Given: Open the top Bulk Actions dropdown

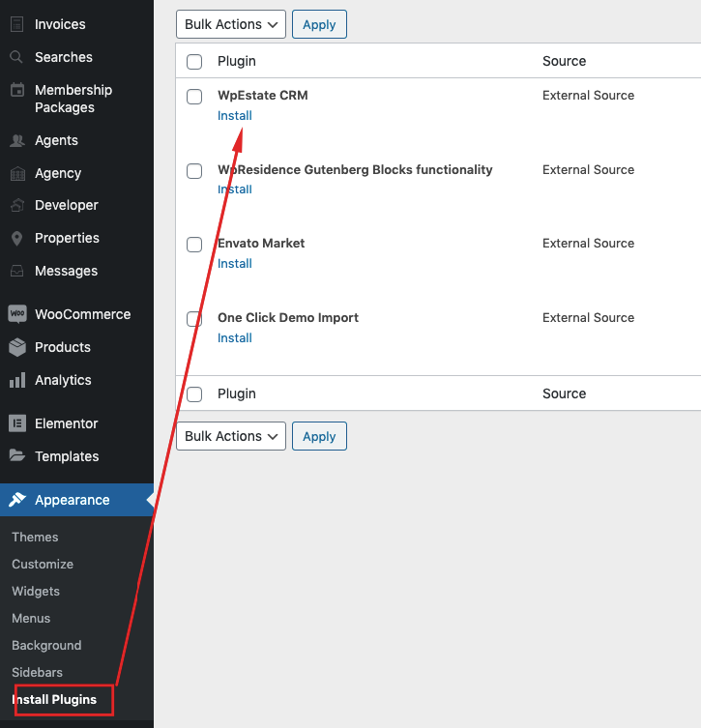Looking at the screenshot, I should 231,24.
